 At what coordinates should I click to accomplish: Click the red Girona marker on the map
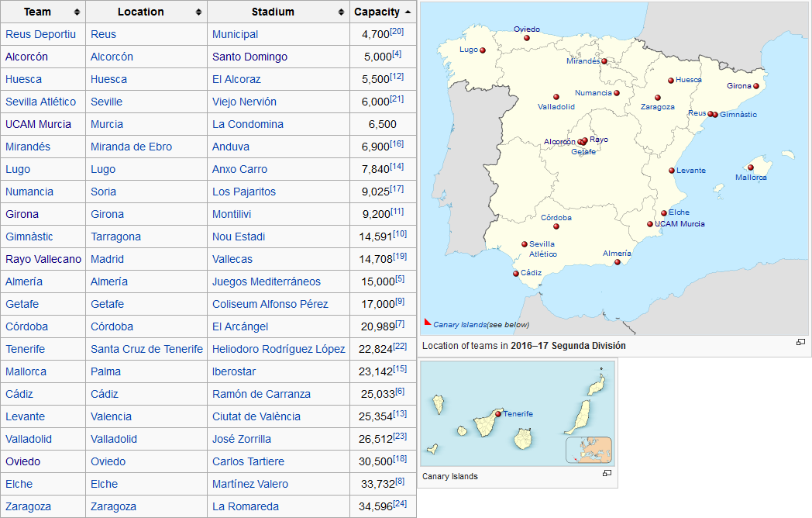pos(756,86)
